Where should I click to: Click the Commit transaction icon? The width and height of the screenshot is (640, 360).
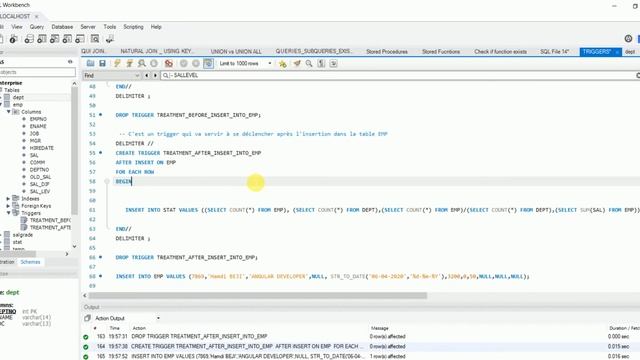click(x=184, y=63)
